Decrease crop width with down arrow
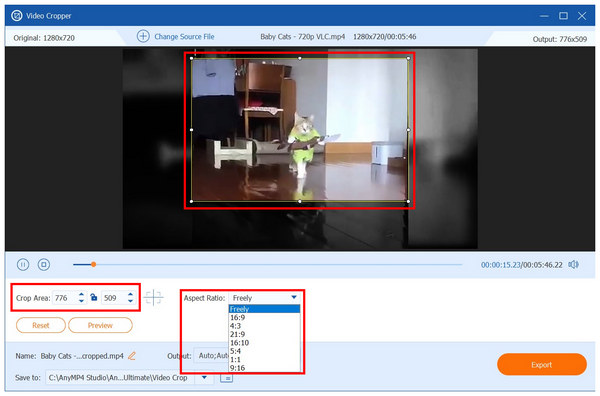This screenshot has height=396, width=600. 81,301
